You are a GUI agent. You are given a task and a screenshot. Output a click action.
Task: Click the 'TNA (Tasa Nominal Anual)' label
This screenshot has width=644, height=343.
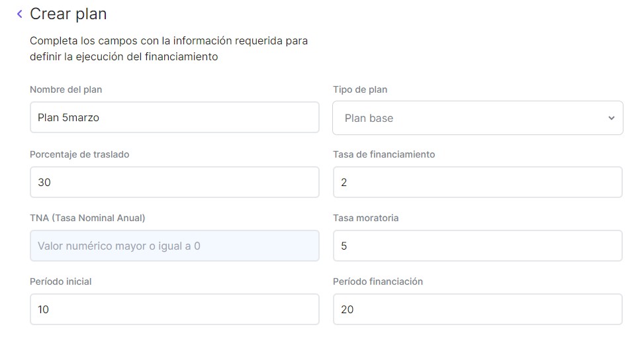point(87,218)
